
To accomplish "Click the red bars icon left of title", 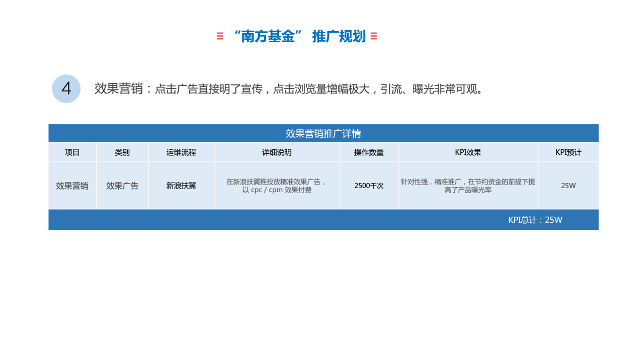I will (x=220, y=36).
